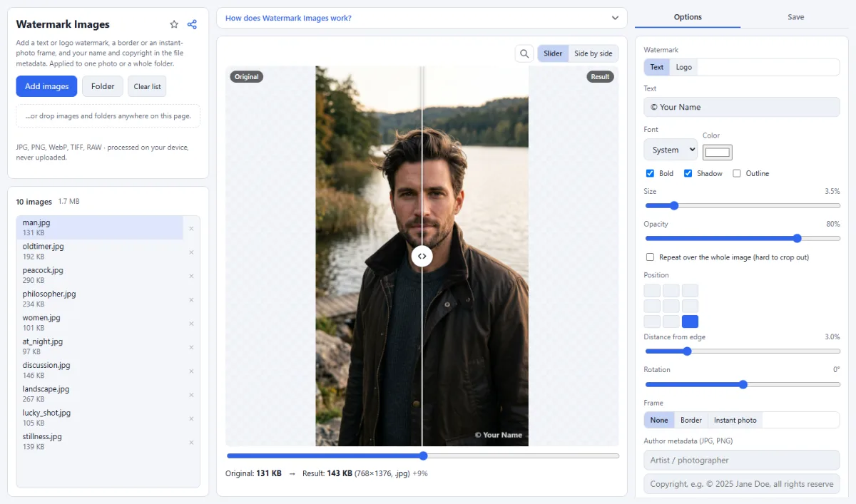856x504 pixels.
Task: Click the watermark Text input field
Action: (742, 107)
